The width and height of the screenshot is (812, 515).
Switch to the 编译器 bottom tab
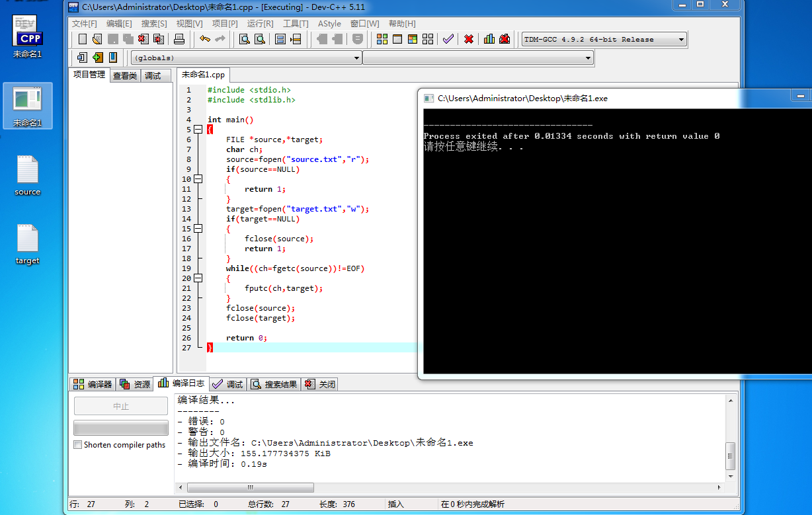[93, 384]
